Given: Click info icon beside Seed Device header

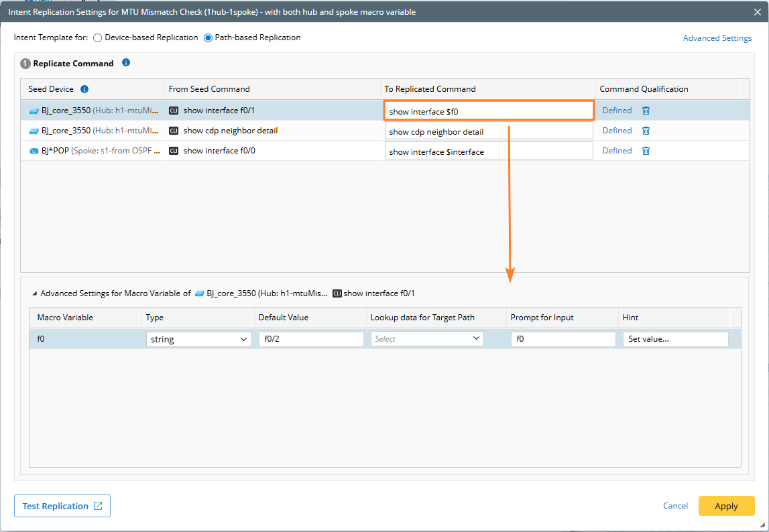Looking at the screenshot, I should coord(84,89).
